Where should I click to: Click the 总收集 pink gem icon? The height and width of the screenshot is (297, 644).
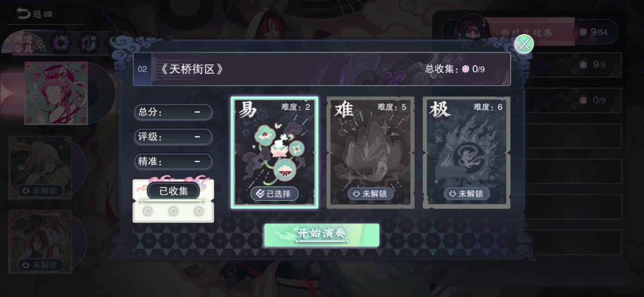click(466, 69)
